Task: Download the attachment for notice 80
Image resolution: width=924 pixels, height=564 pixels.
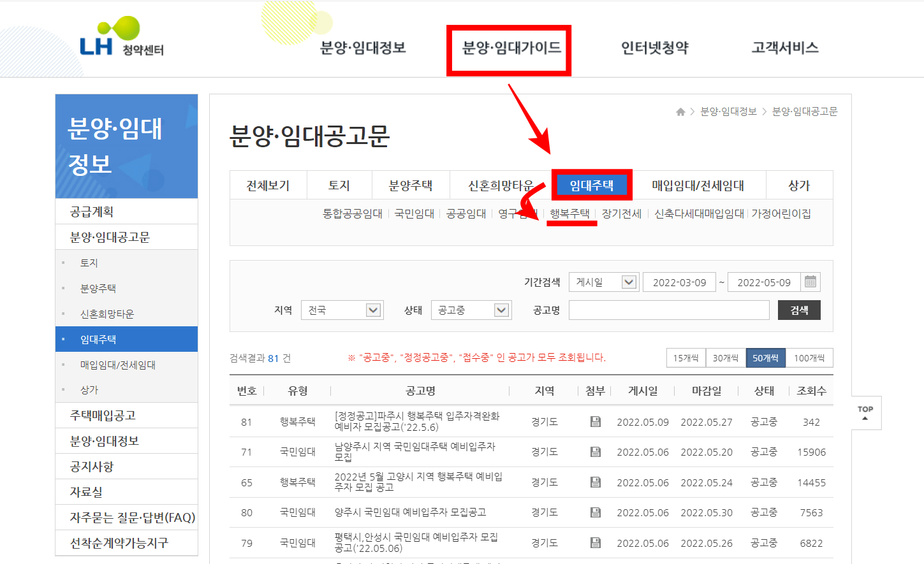Action: pos(595,512)
